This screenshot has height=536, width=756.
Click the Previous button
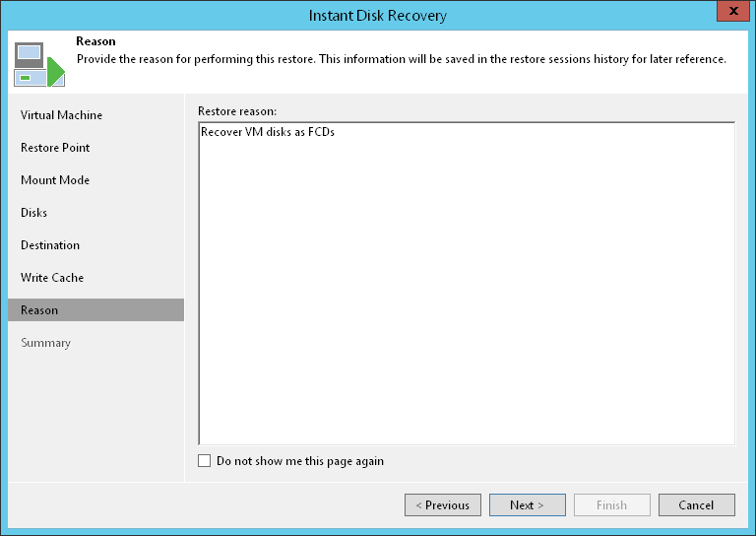[x=443, y=505]
